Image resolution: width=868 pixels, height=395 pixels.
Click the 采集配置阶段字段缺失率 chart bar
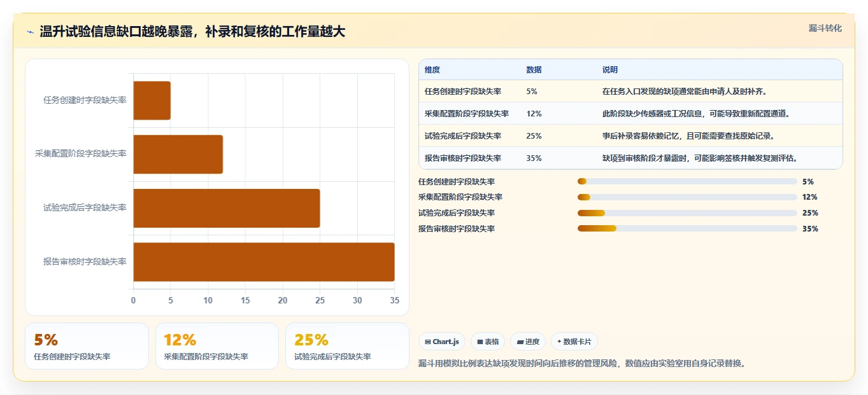[178, 154]
